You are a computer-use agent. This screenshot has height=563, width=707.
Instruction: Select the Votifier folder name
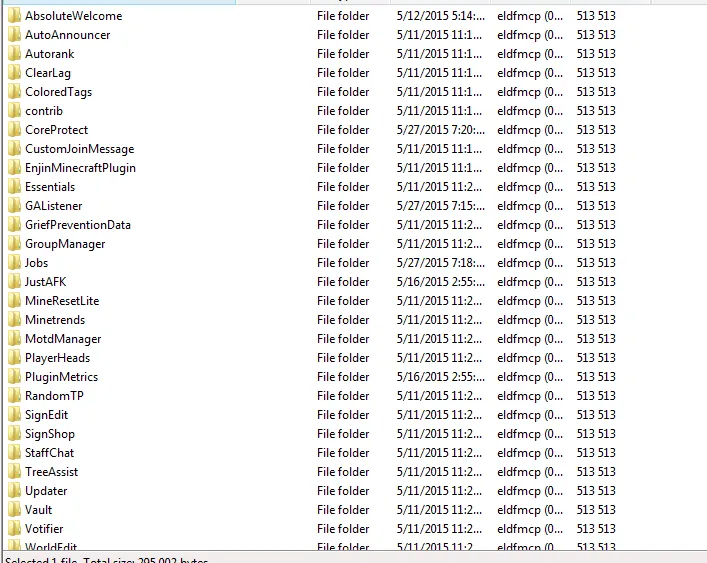(44, 528)
